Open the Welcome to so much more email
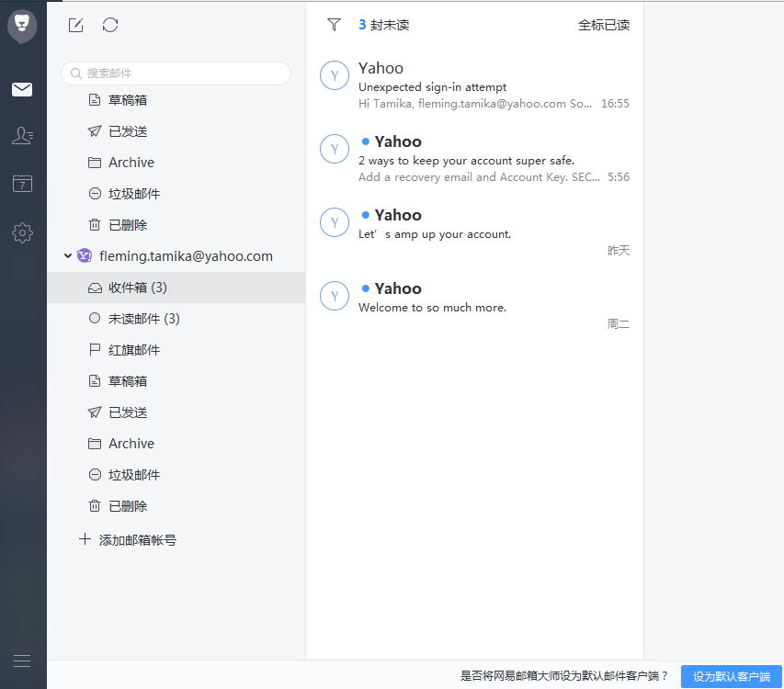784x689 pixels. point(474,306)
